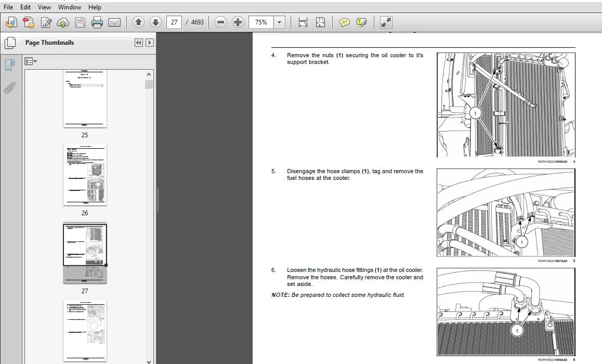Open the Attachments paperclip panel

coord(9,88)
